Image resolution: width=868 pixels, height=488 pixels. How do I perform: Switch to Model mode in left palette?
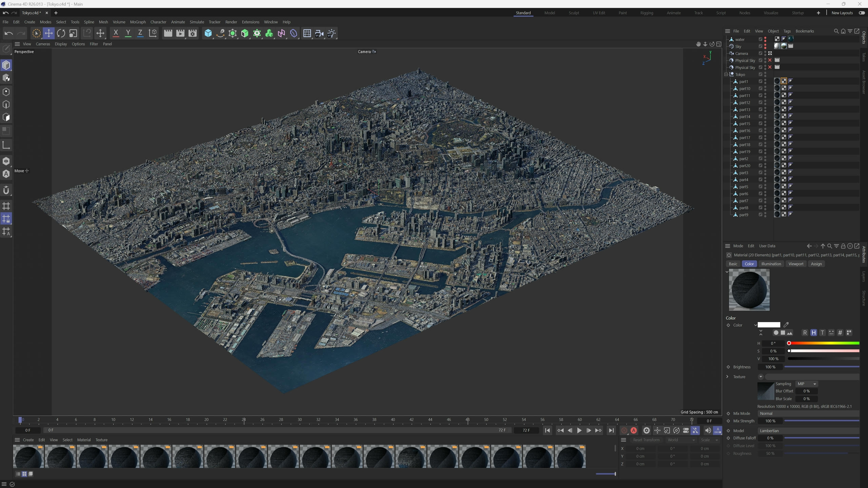click(6, 65)
